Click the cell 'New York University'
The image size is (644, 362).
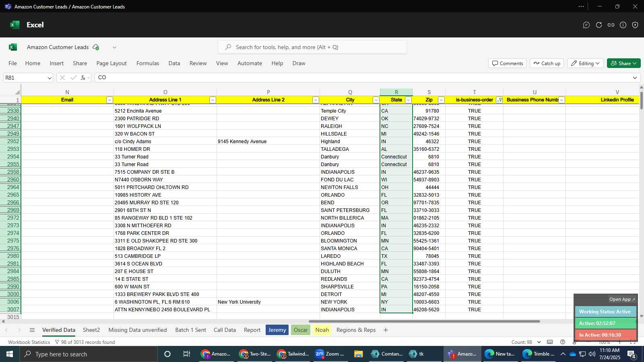pos(268,302)
